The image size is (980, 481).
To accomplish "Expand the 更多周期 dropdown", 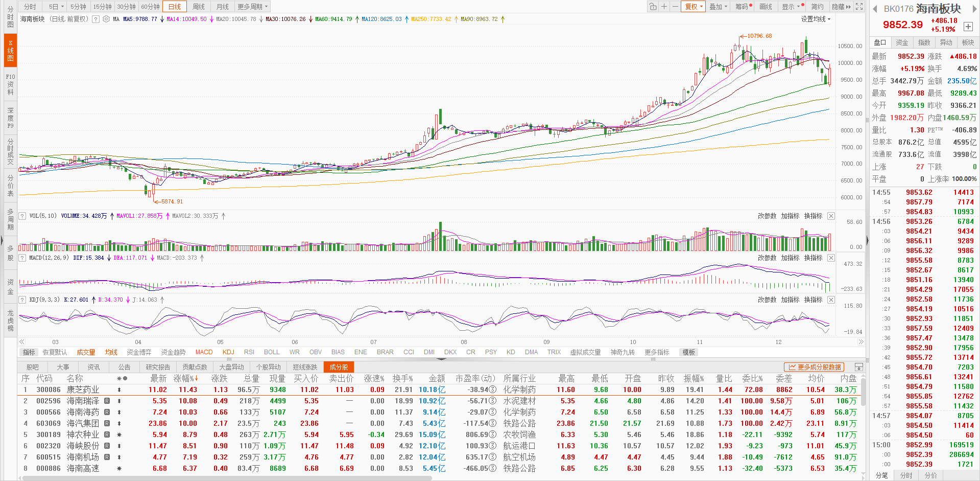I will pyautogui.click(x=252, y=7).
